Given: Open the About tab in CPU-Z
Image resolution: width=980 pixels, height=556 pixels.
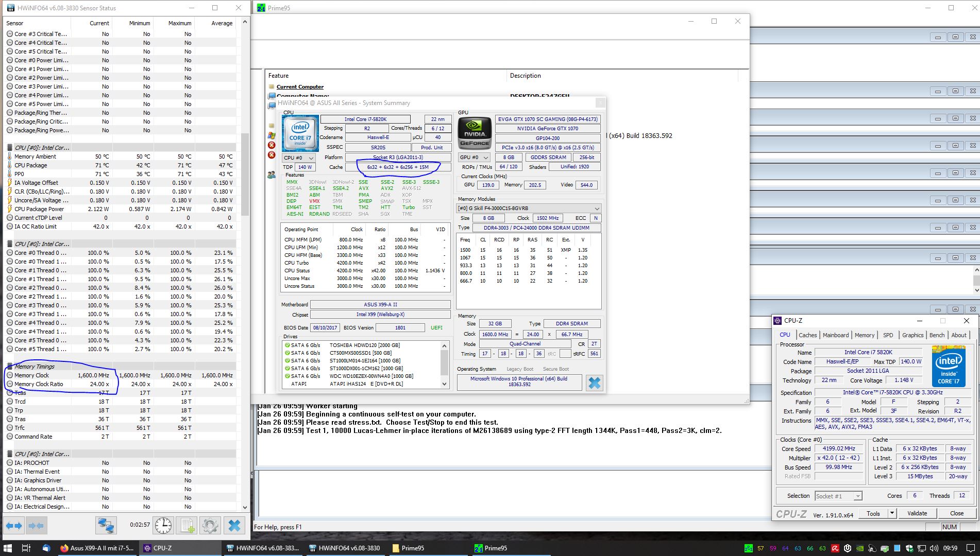Looking at the screenshot, I should (x=958, y=335).
